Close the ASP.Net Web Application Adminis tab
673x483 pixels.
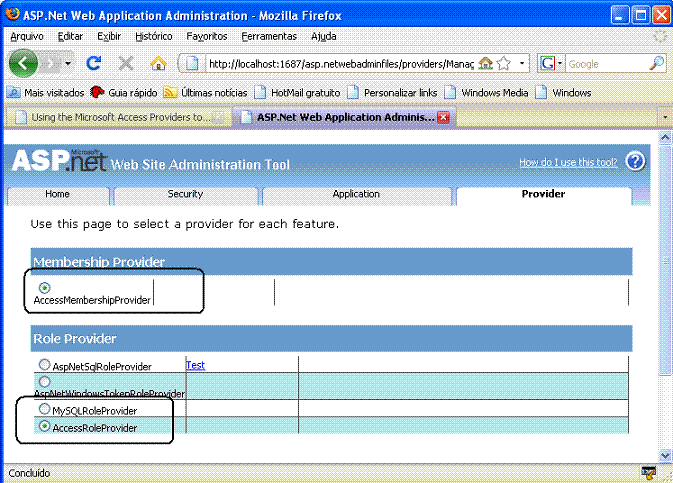point(443,117)
